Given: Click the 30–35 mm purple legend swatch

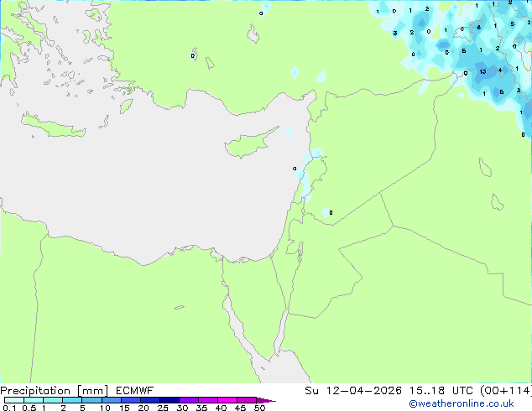Looking at the screenshot, I should tap(188, 400).
